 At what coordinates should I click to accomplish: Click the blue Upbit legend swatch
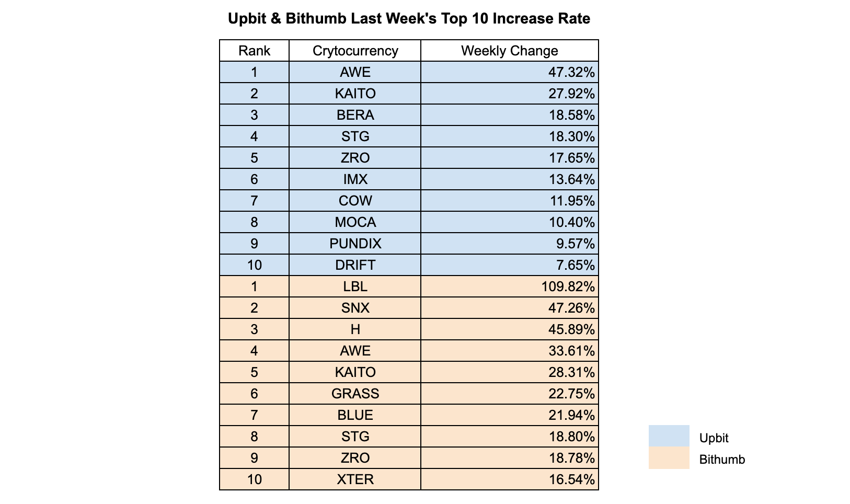pyautogui.click(x=669, y=436)
